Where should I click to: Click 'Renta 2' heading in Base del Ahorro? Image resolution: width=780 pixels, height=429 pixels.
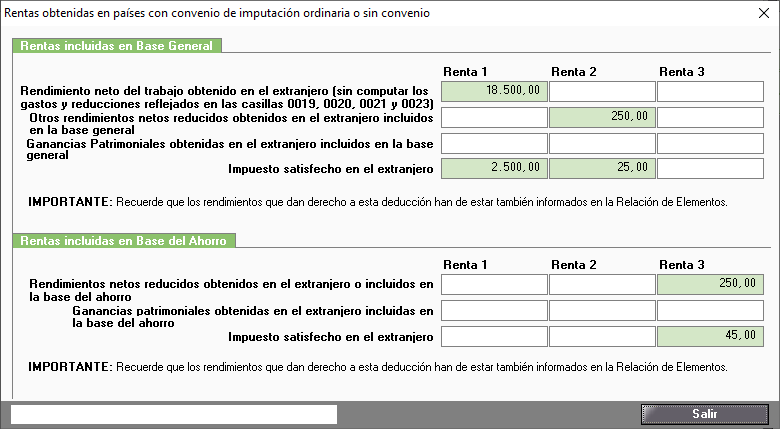pos(574,265)
